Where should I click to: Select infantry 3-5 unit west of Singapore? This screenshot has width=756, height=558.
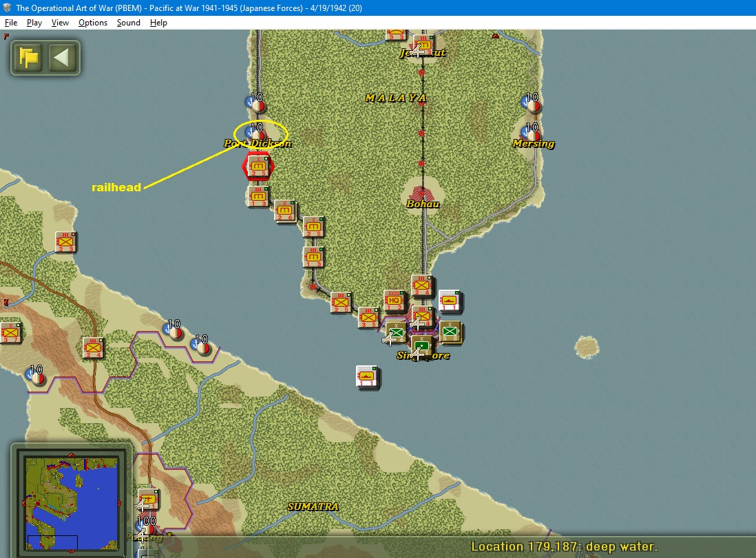[x=368, y=318]
